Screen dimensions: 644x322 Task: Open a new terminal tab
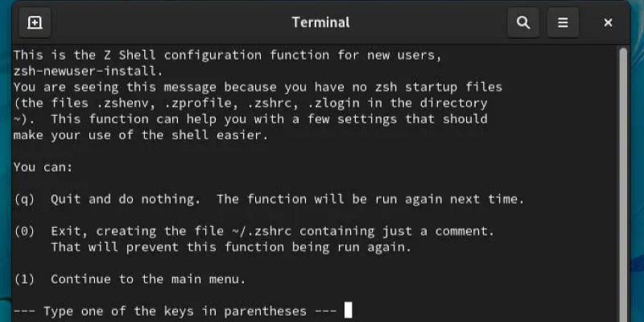coord(35,23)
